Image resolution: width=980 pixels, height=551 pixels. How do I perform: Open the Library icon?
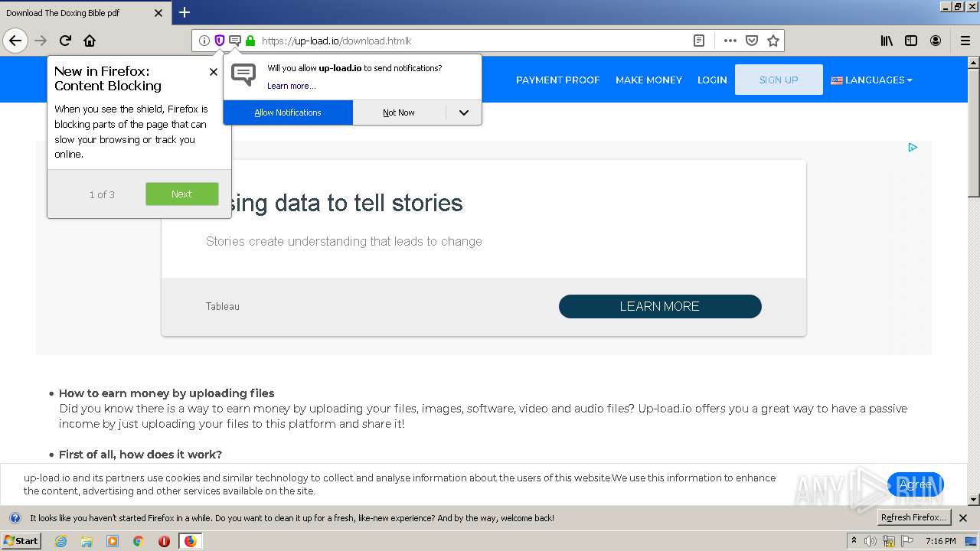click(x=887, y=41)
